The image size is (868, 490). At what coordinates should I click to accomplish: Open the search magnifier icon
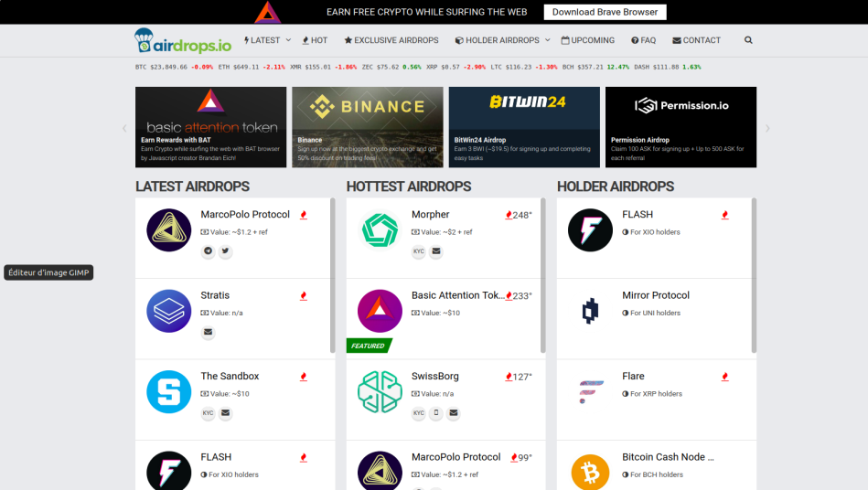pos(748,40)
